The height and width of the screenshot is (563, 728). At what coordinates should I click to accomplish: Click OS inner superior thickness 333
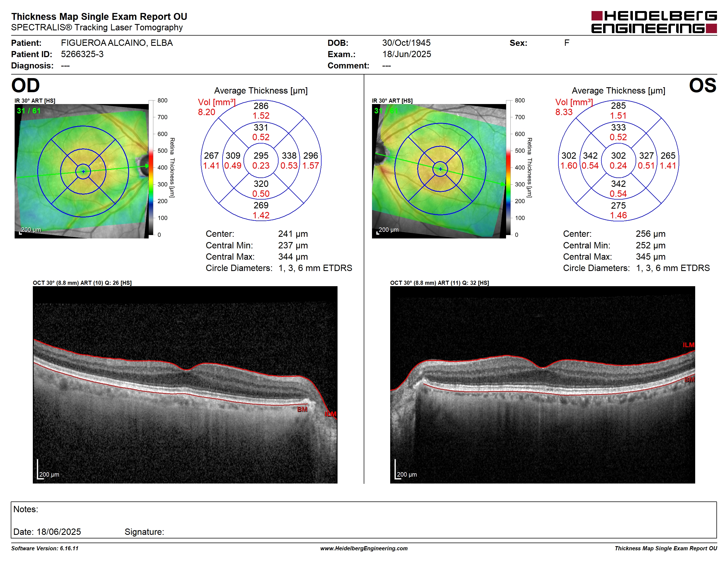(x=618, y=128)
